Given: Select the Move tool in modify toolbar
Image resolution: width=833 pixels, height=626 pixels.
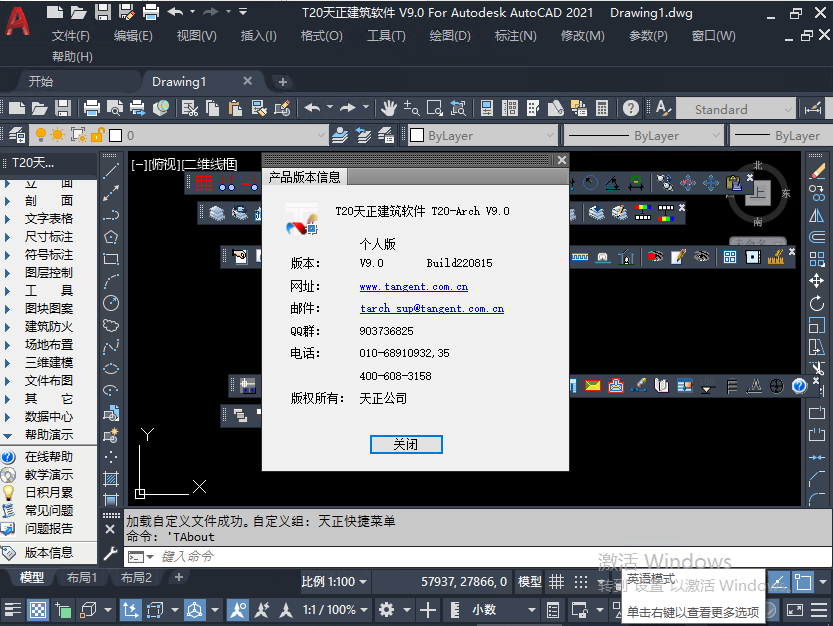Looking at the screenshot, I should pyautogui.click(x=817, y=281).
